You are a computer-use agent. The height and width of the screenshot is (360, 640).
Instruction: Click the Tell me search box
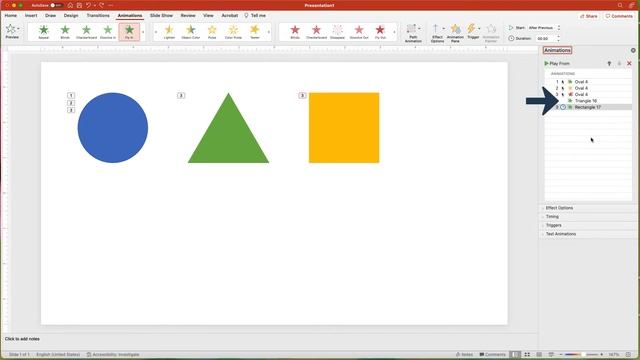[x=255, y=16]
